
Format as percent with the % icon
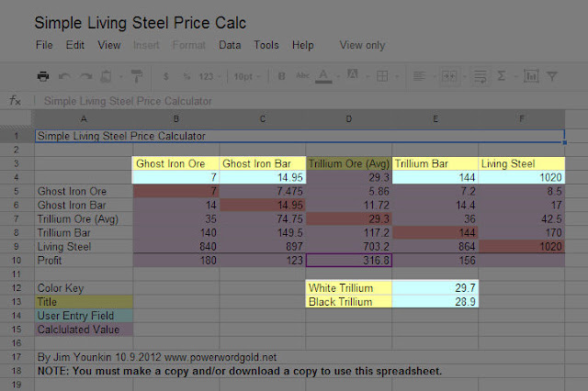point(186,76)
